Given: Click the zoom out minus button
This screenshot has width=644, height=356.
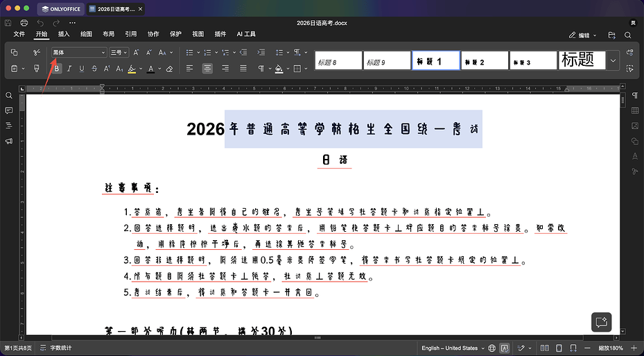Looking at the screenshot, I should pos(588,348).
